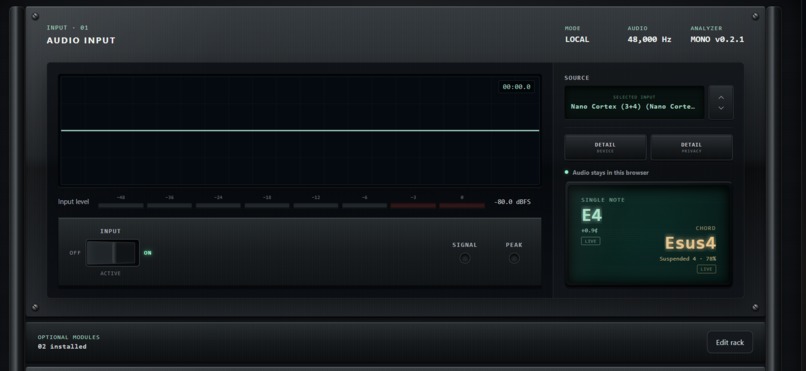Toggle the INPUT on/off switch
806x371 pixels.
(x=113, y=253)
